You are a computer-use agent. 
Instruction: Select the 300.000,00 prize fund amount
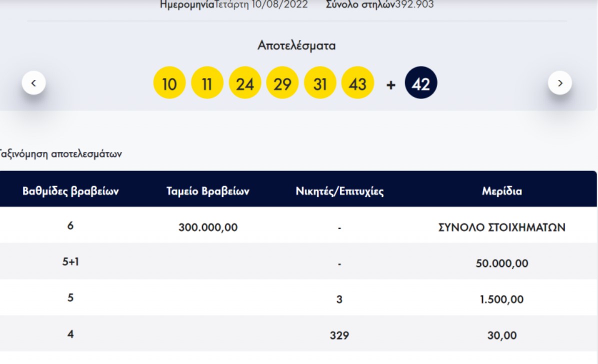tap(208, 226)
